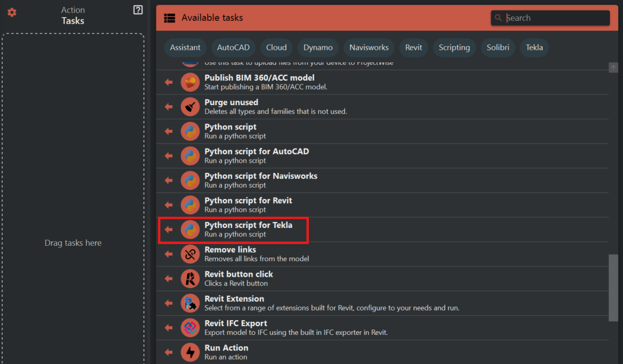Click the Run Action lightning icon
This screenshot has width=623, height=364.
coord(190,352)
